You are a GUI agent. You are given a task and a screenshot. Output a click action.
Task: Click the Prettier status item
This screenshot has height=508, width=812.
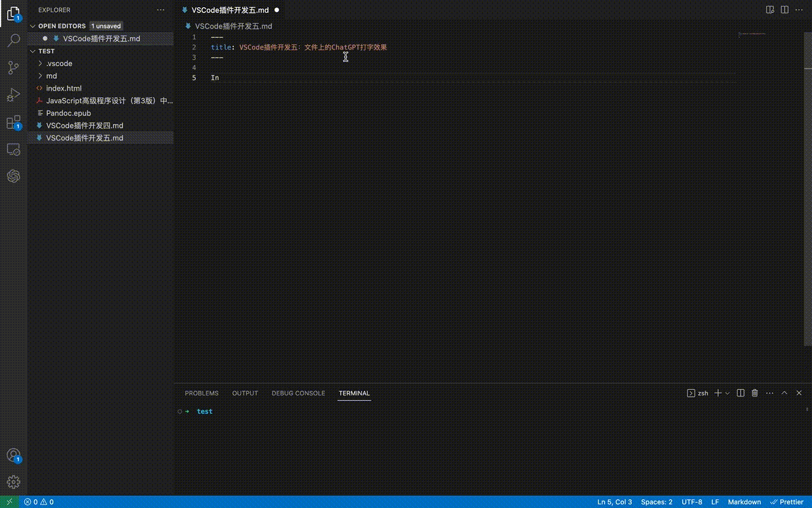[787, 502]
